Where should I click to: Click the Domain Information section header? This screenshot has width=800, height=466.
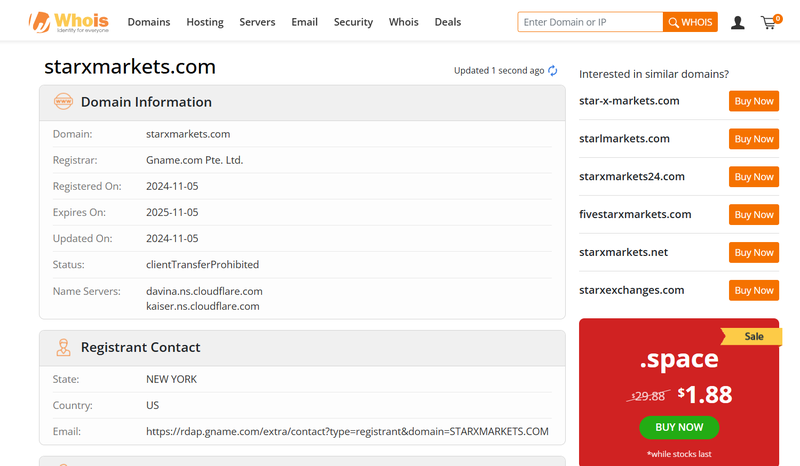tap(302, 103)
